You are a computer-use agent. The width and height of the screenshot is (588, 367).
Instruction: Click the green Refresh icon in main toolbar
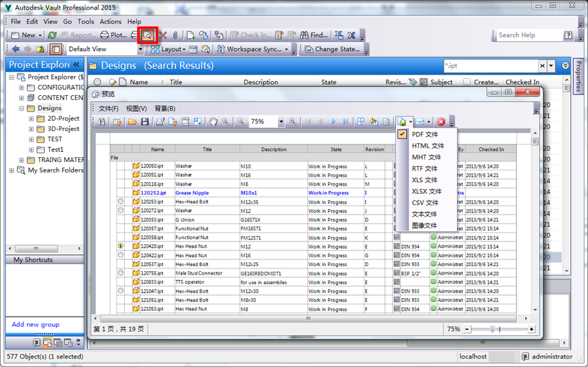click(52, 35)
